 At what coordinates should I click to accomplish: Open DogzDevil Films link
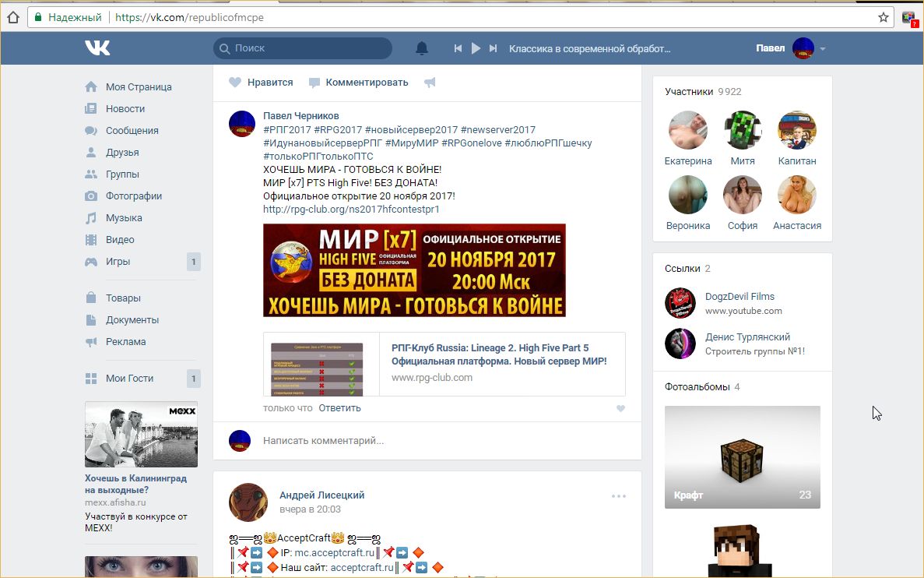coord(740,296)
